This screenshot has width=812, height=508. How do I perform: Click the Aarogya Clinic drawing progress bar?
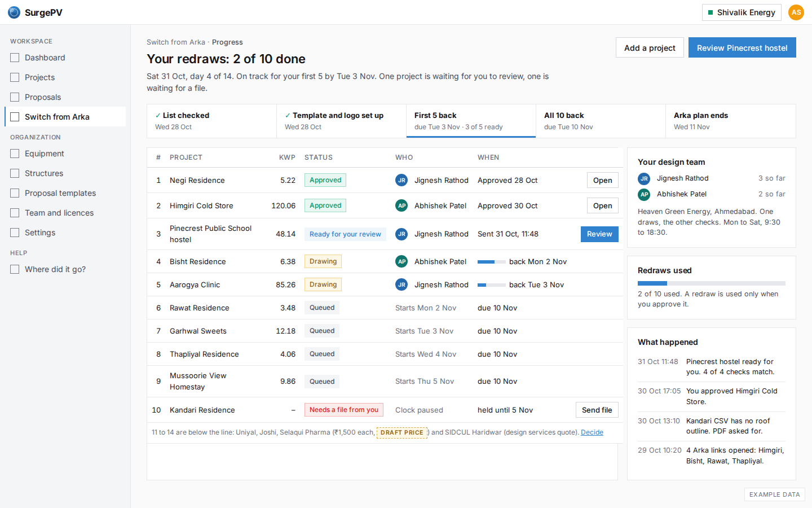pyautogui.click(x=492, y=285)
